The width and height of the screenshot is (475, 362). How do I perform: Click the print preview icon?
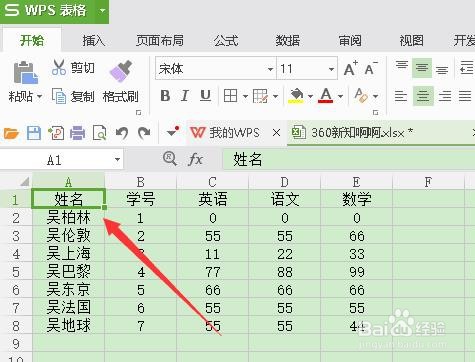99,133
